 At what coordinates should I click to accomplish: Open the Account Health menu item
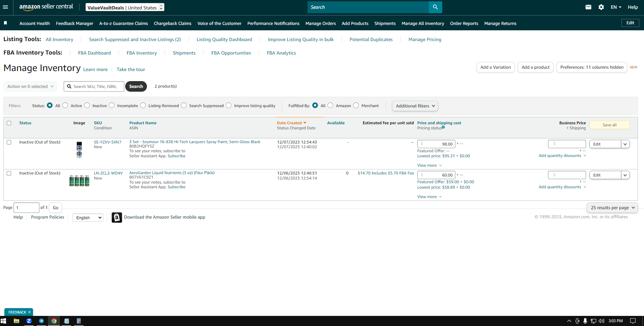35,23
